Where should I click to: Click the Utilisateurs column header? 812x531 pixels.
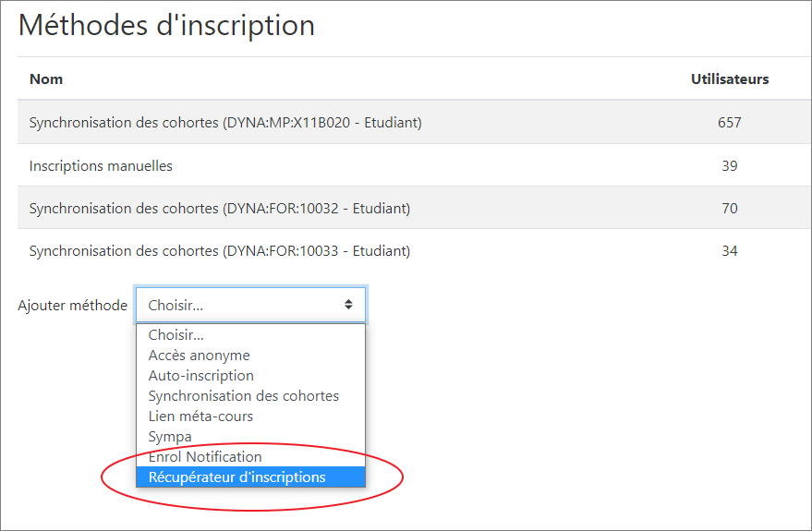(x=730, y=79)
